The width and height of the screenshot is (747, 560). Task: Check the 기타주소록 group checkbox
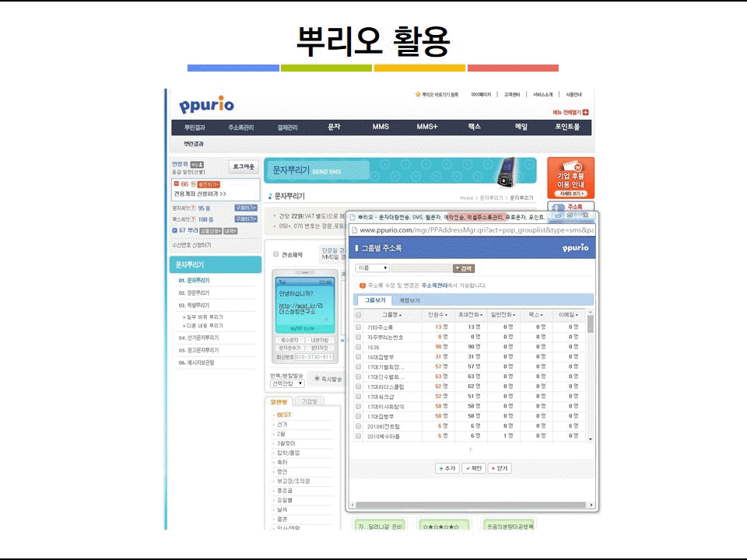point(358,327)
